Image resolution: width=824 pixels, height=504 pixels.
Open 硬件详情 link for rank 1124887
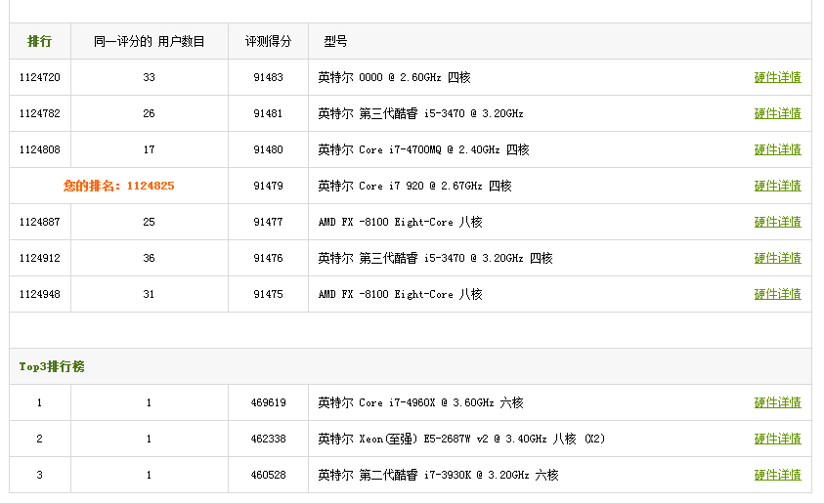[777, 222]
